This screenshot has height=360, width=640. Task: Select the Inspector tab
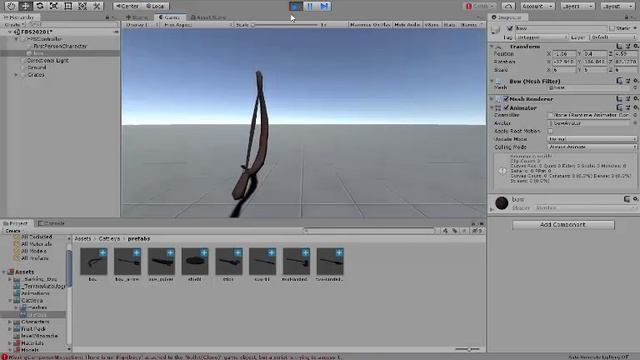tap(507, 18)
